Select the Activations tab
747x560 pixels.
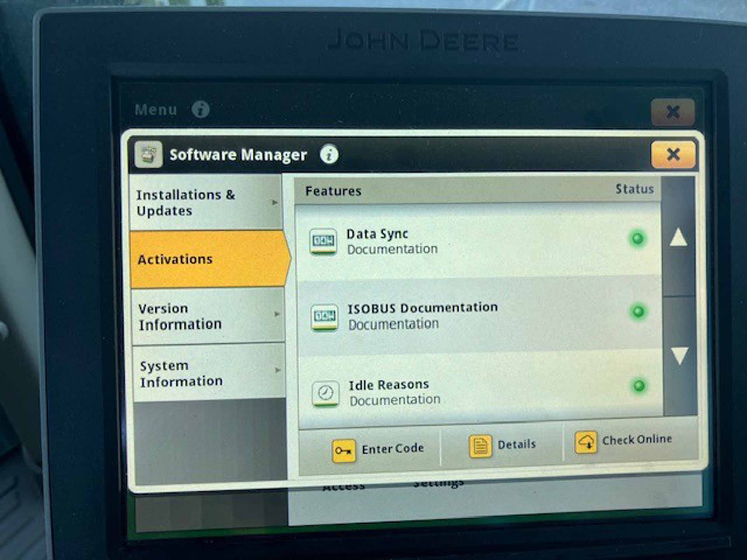(x=210, y=259)
